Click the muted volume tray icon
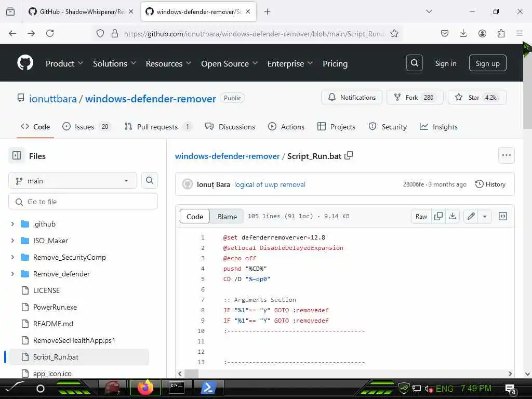532x399 pixels. pyautogui.click(x=429, y=389)
